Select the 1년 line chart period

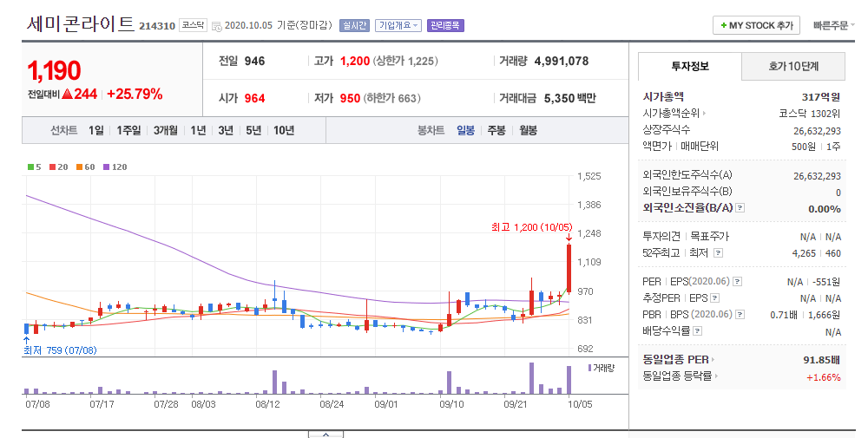(198, 130)
